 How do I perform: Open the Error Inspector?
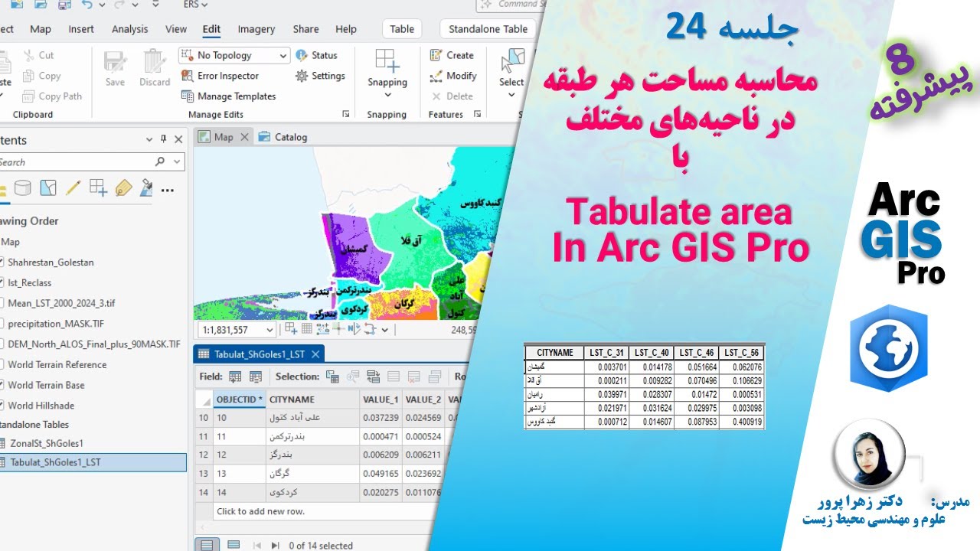tap(220, 76)
